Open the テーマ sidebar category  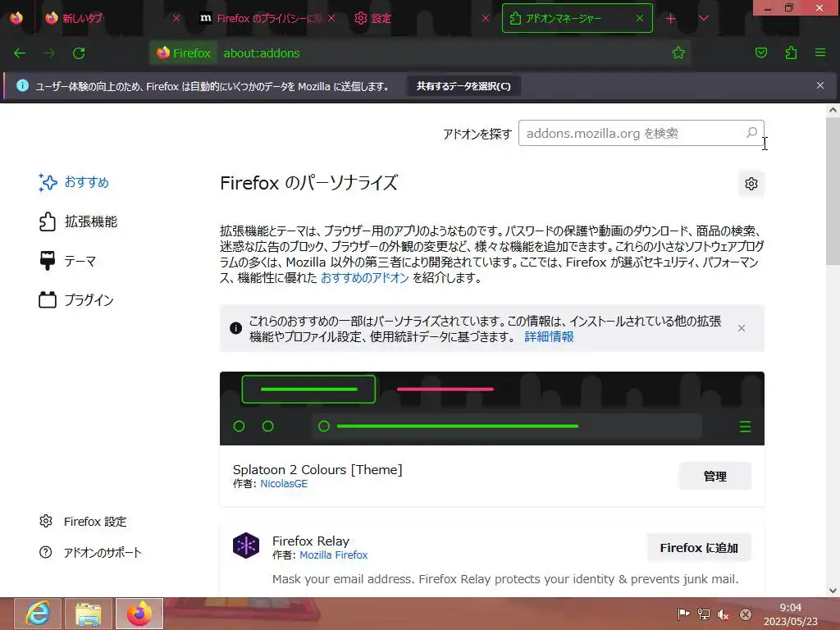67,261
